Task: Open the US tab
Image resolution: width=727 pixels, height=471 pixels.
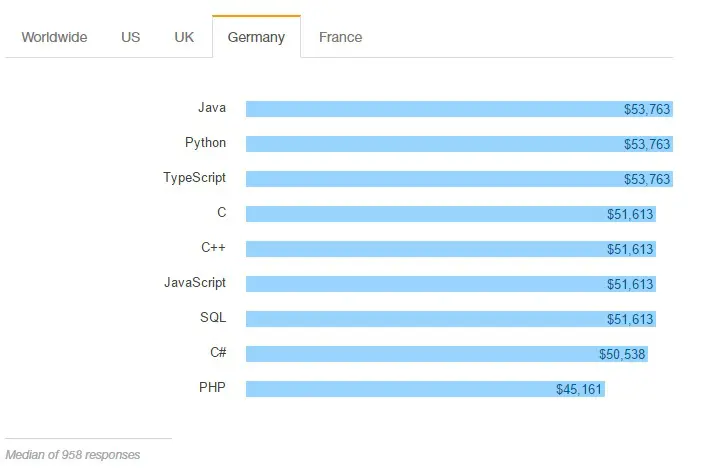Action: click(130, 37)
